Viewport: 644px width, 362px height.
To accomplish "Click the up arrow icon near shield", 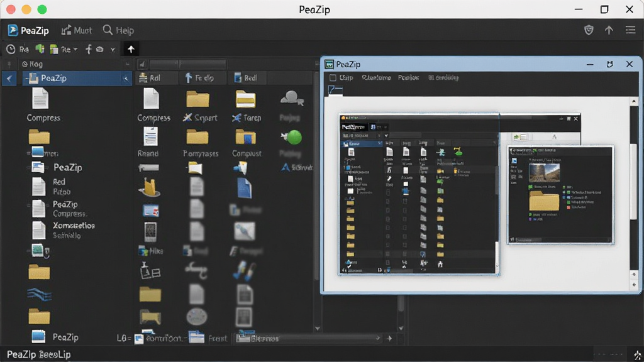I will 609,30.
